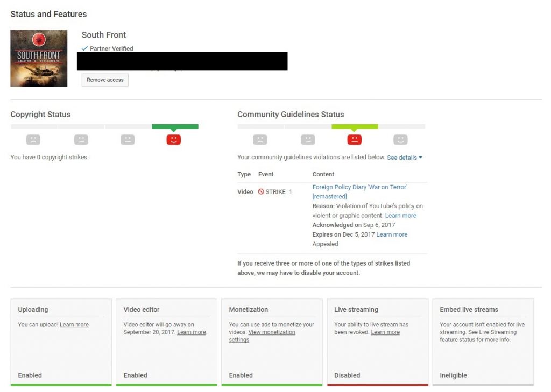This screenshot has width=551, height=392.
Task: Click the light green Community Guidelines bar segment
Action: click(355, 126)
